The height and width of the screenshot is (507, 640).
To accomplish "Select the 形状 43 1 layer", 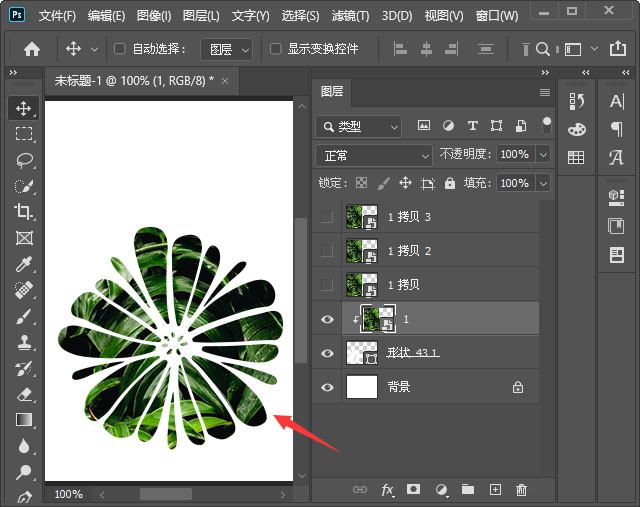I will tap(414, 353).
